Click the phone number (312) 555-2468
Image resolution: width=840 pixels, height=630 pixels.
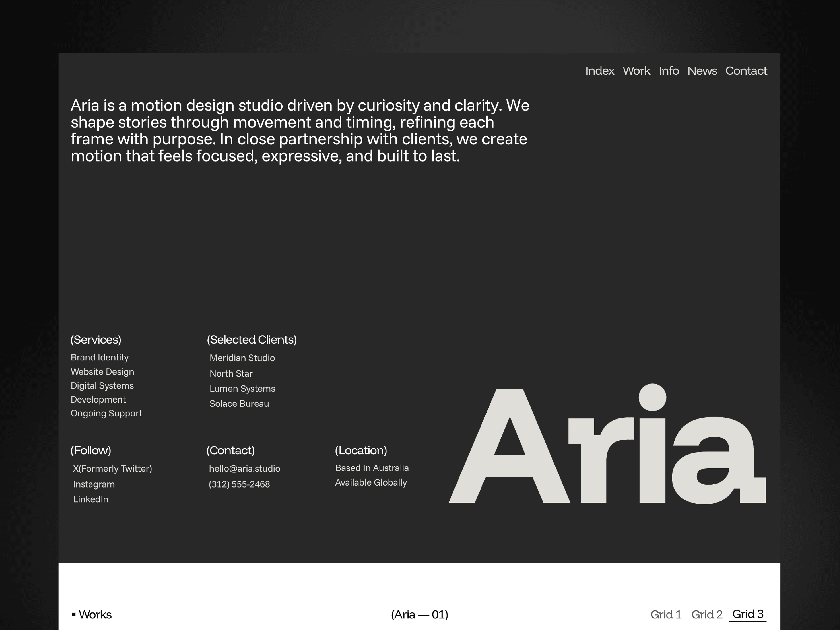[x=239, y=484]
